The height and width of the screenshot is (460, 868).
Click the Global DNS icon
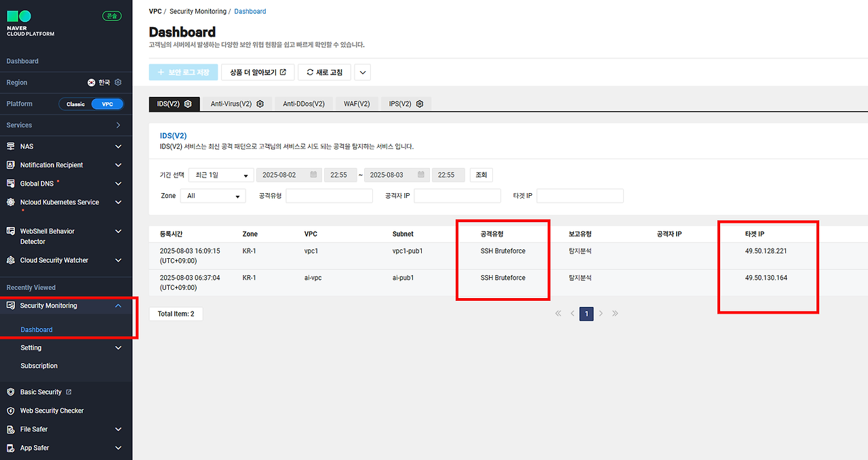10,184
